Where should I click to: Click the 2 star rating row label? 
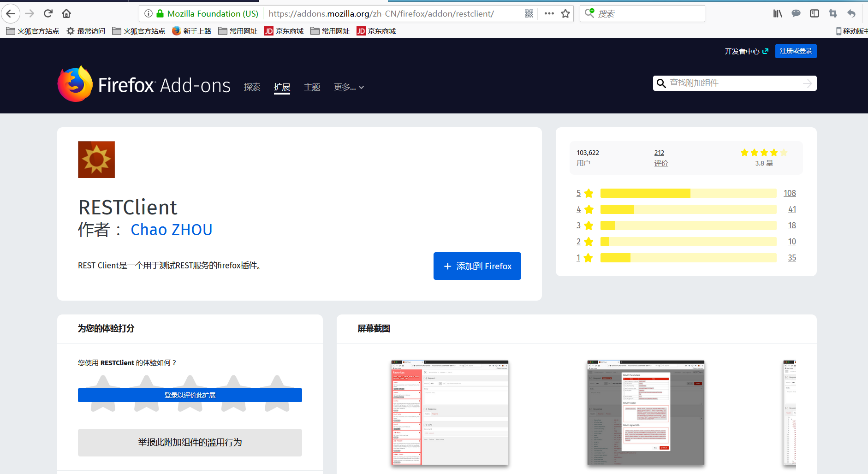[584, 242]
